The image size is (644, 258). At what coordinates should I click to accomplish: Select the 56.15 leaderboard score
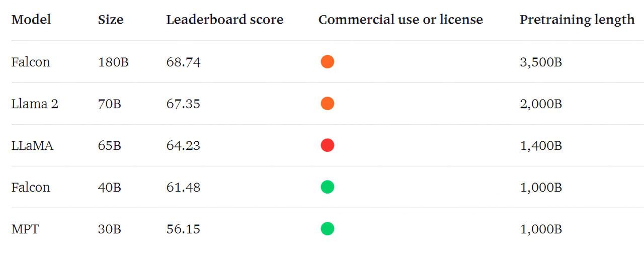[x=183, y=229]
